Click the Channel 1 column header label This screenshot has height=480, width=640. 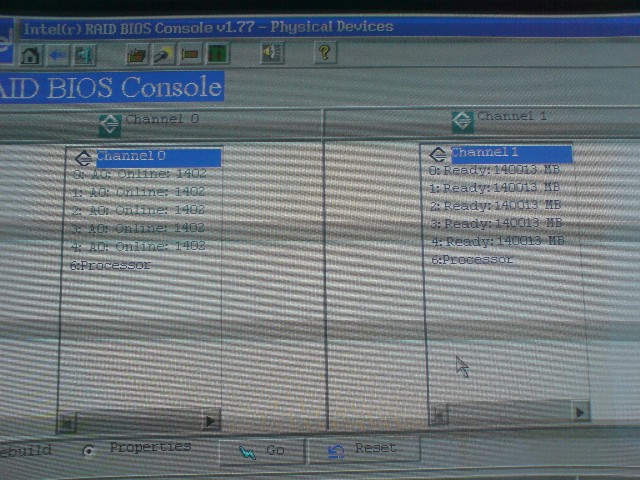(x=513, y=116)
